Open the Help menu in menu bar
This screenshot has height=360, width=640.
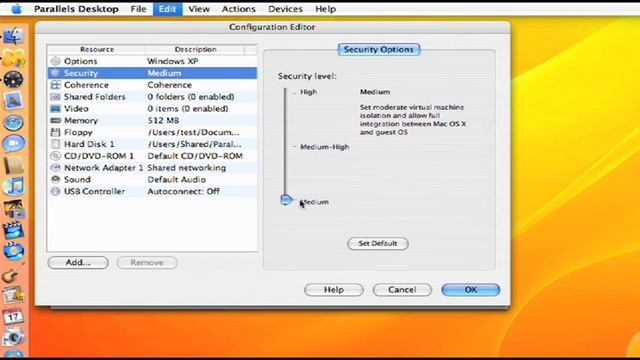point(325,9)
